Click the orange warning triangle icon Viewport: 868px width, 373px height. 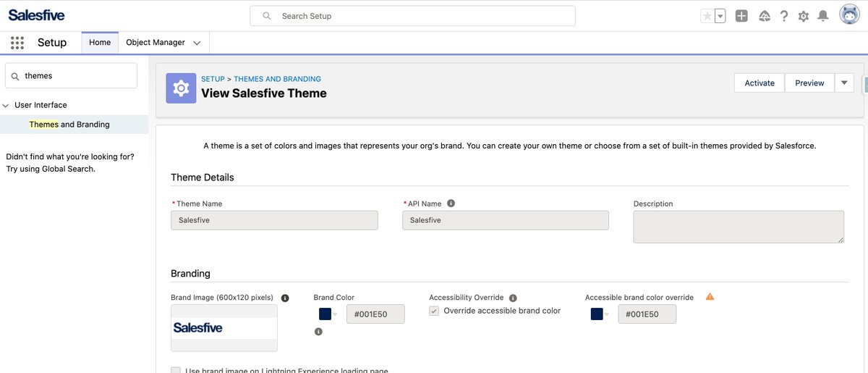pos(710,296)
